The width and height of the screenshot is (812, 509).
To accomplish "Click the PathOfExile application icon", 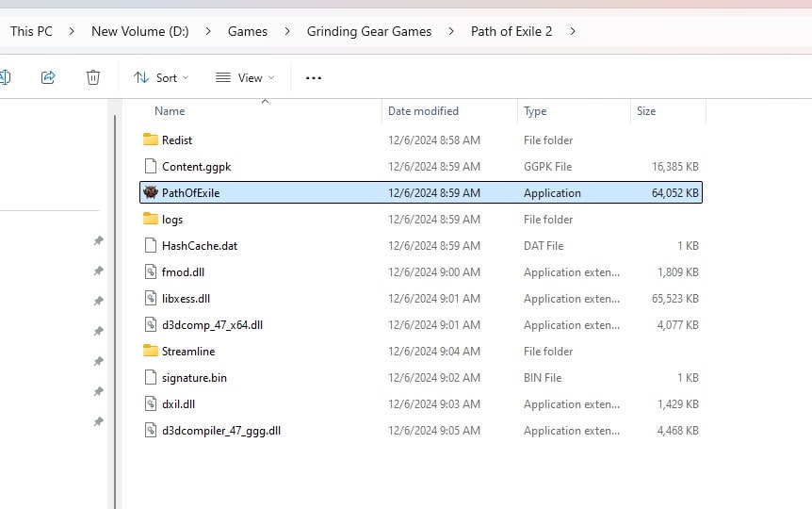I will coord(151,193).
